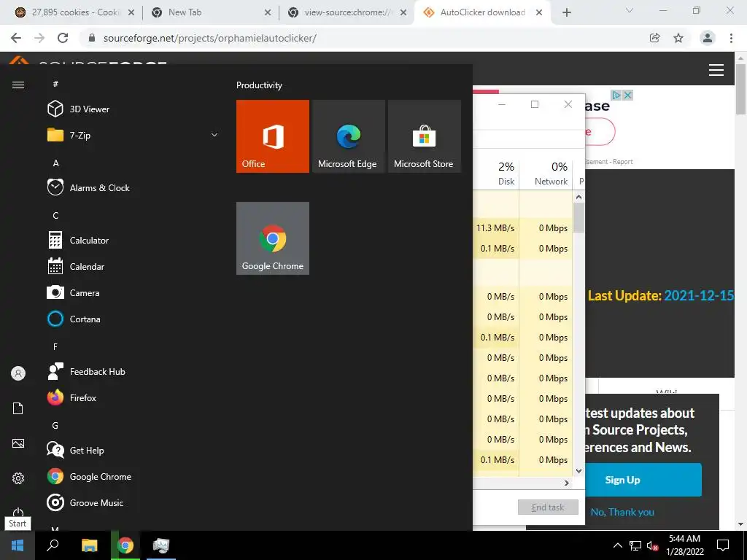Expand the Start menu hamburger
This screenshot has height=560, width=747.
18,85
